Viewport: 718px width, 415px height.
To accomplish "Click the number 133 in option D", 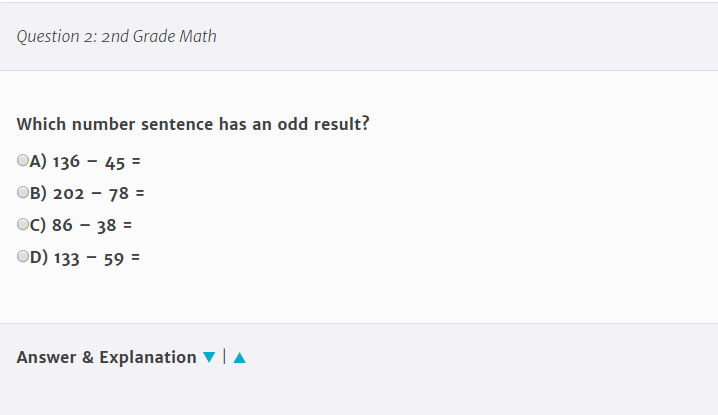I will (68, 257).
